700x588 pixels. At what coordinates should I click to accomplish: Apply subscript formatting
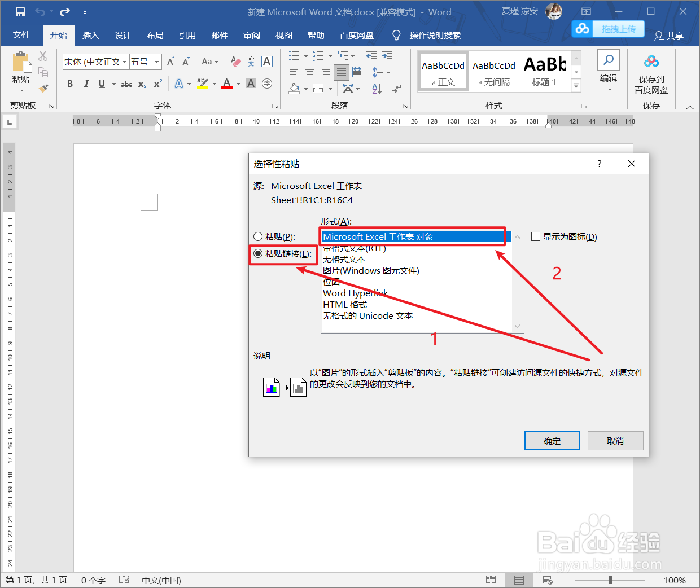(142, 84)
